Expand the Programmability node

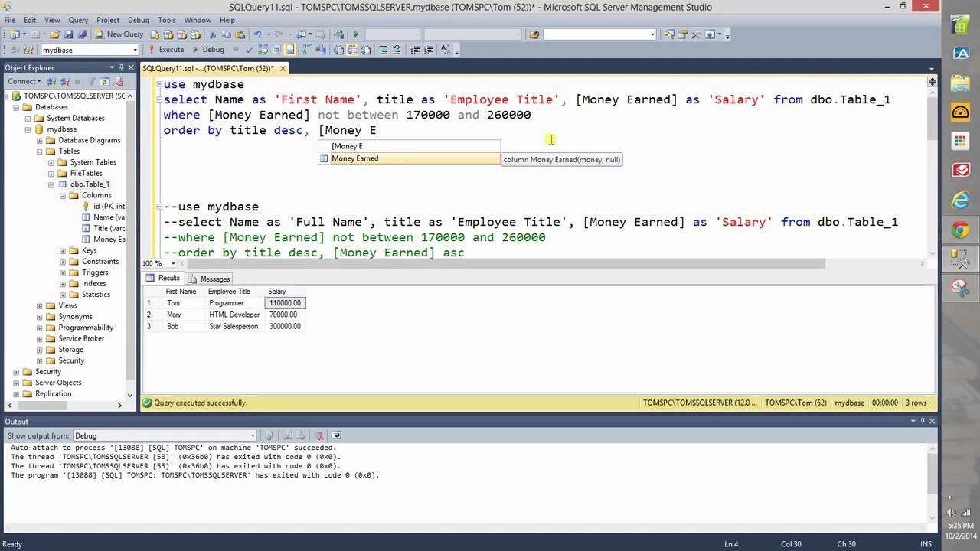coord(41,328)
